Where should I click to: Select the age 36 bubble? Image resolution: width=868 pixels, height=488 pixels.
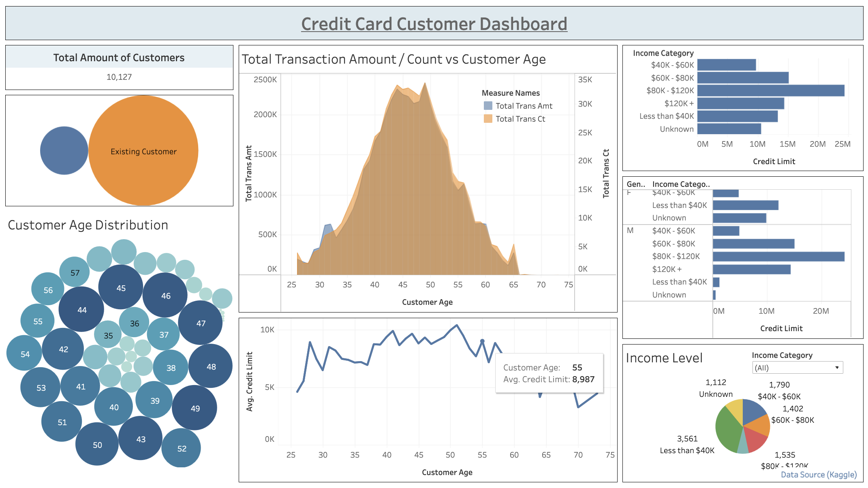click(134, 323)
